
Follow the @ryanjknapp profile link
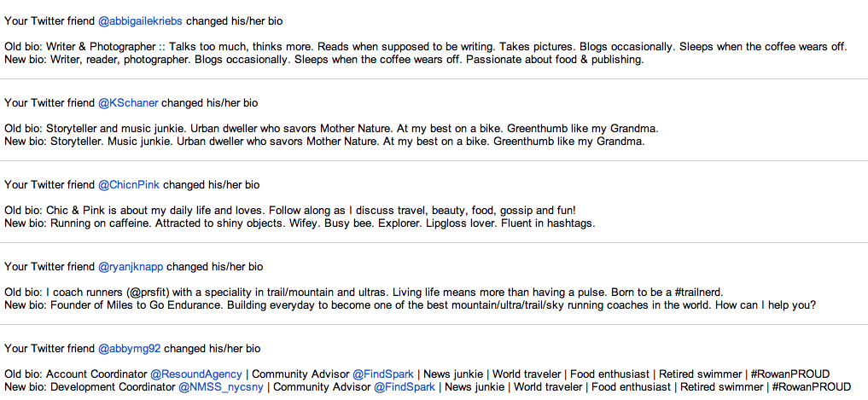point(131,267)
